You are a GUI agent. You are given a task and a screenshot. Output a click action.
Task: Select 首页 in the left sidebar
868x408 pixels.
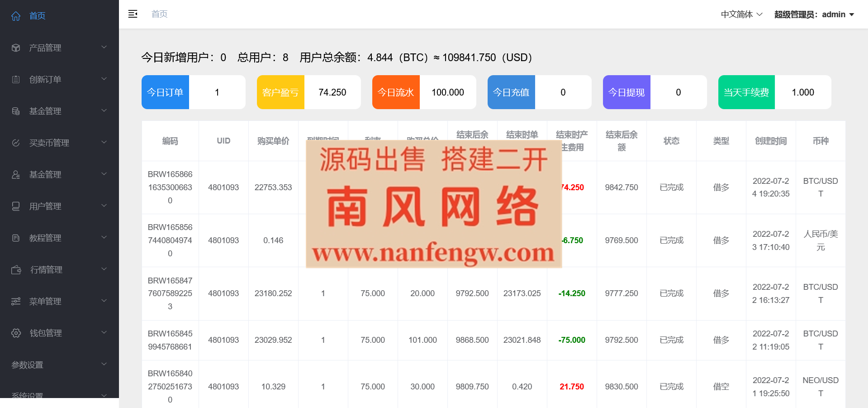(38, 16)
